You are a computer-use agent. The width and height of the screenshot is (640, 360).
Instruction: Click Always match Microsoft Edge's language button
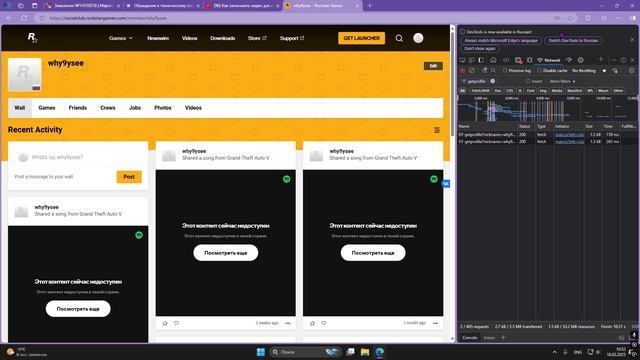[501, 40]
